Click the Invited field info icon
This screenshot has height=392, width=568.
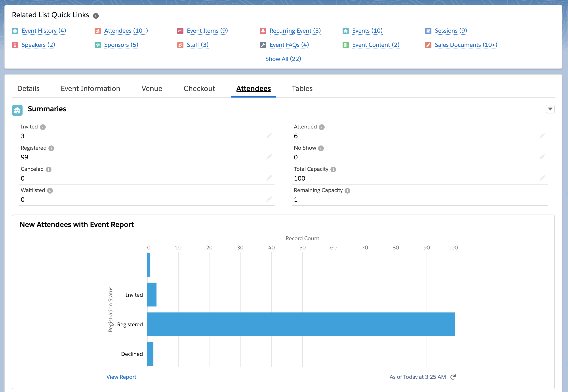pos(43,127)
